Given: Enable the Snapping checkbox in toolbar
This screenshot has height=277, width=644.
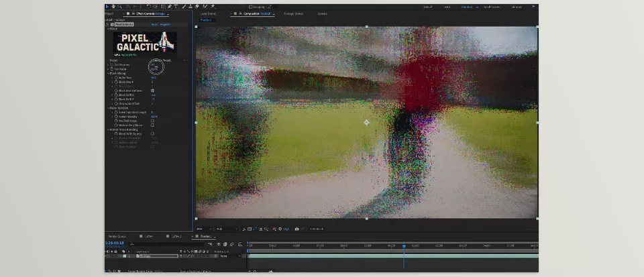Looking at the screenshot, I should 250,7.
